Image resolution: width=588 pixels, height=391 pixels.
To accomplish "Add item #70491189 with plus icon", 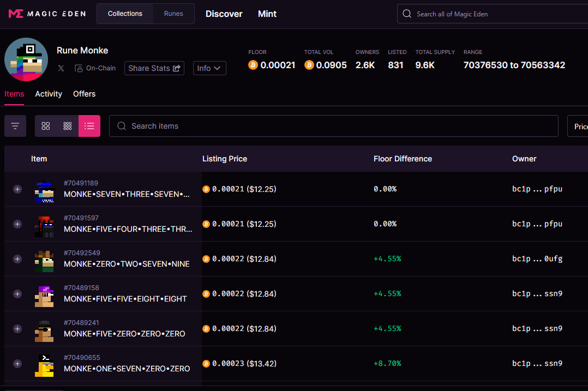I will [x=17, y=189].
